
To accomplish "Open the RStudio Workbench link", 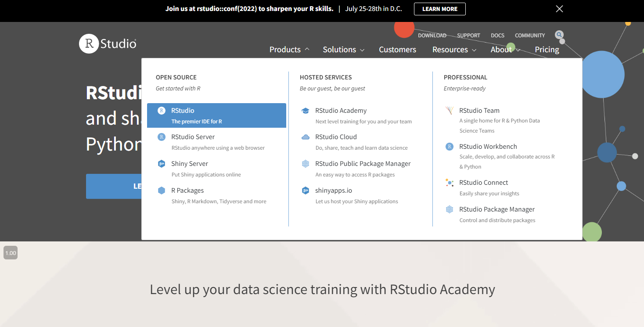I will tap(488, 147).
